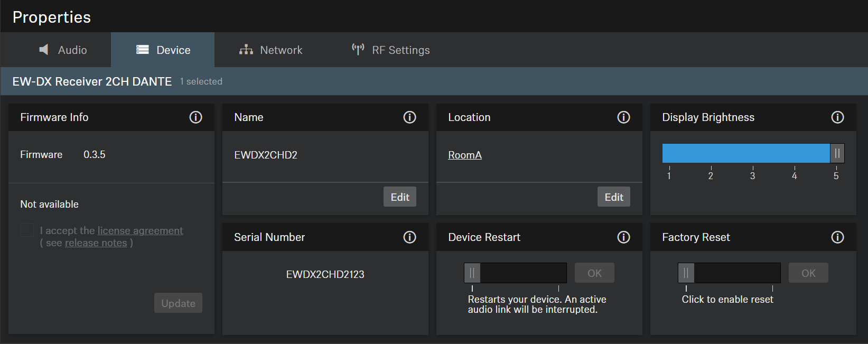Show info for Location panel
The image size is (868, 344).
click(x=623, y=117)
